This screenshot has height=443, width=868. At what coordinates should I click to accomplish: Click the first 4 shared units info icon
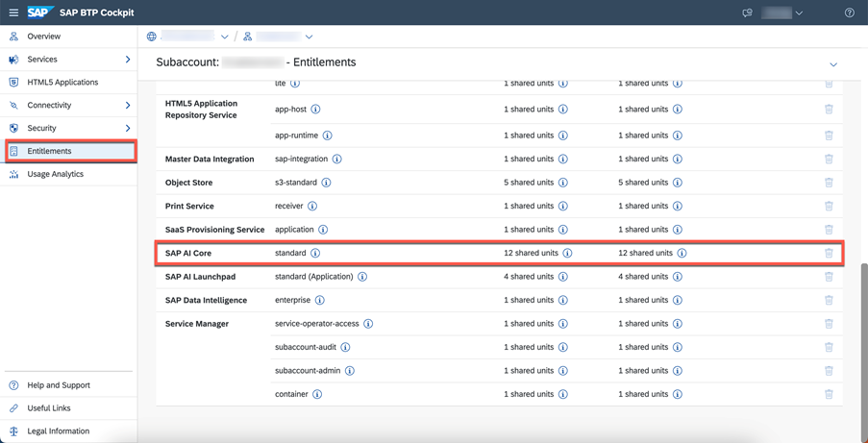click(x=563, y=277)
